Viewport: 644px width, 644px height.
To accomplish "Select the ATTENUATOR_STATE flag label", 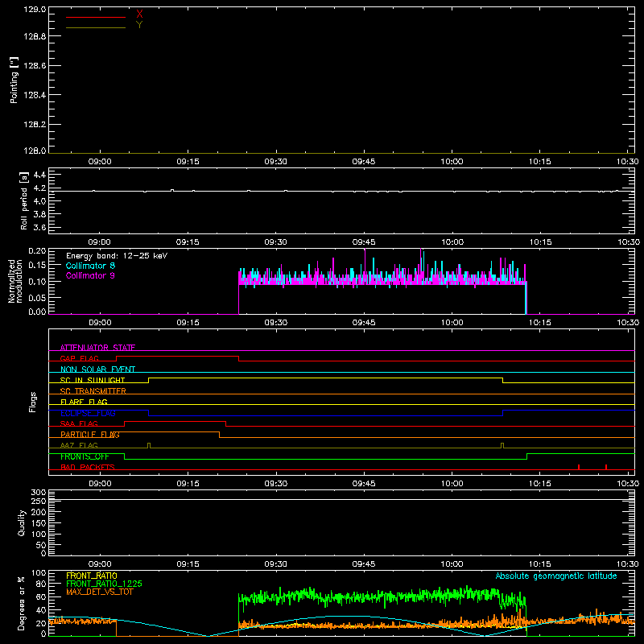I will click(97, 348).
